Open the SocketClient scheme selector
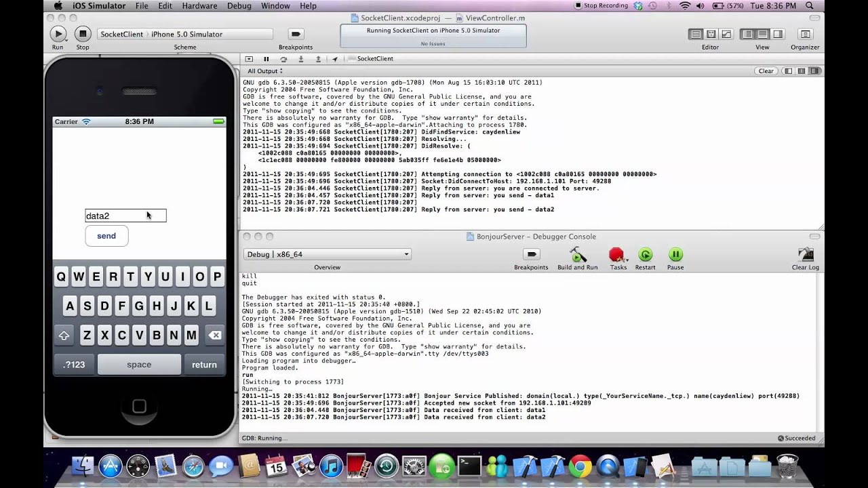The image size is (868, 488). [122, 34]
